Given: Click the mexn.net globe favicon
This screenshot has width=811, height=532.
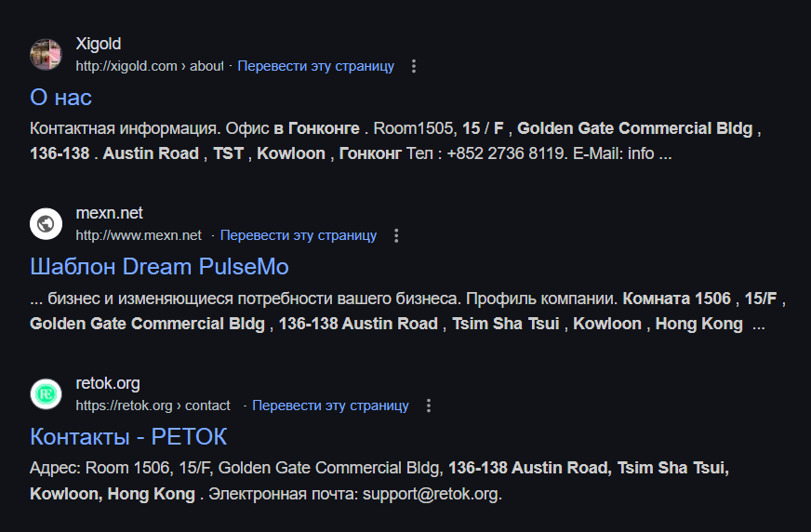Looking at the screenshot, I should [x=46, y=224].
